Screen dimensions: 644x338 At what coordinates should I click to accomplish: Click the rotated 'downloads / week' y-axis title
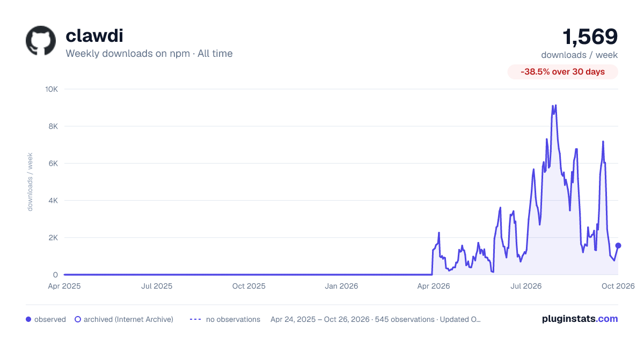coord(30,182)
